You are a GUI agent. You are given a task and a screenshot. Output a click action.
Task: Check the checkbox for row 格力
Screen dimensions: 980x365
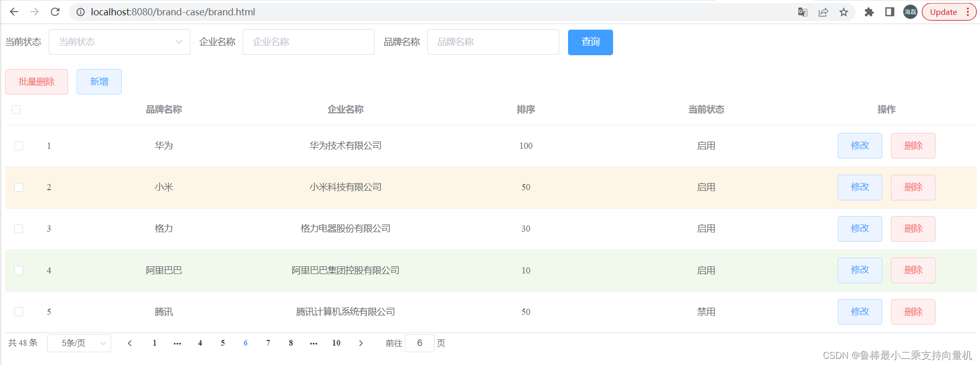[x=18, y=229]
